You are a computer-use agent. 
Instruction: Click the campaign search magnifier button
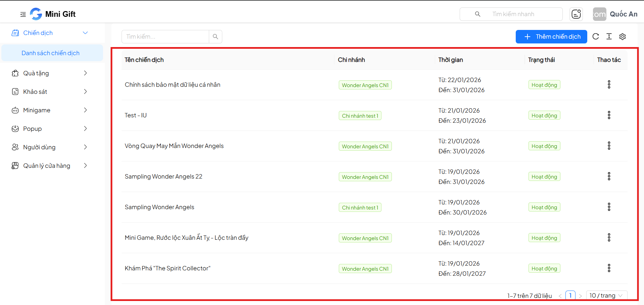[216, 37]
